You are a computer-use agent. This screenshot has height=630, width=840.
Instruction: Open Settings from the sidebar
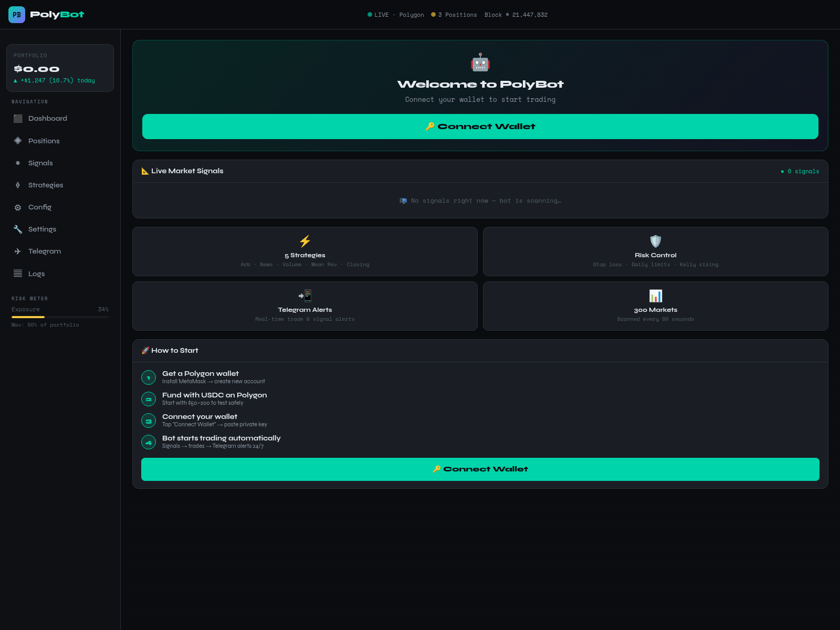tap(60, 229)
